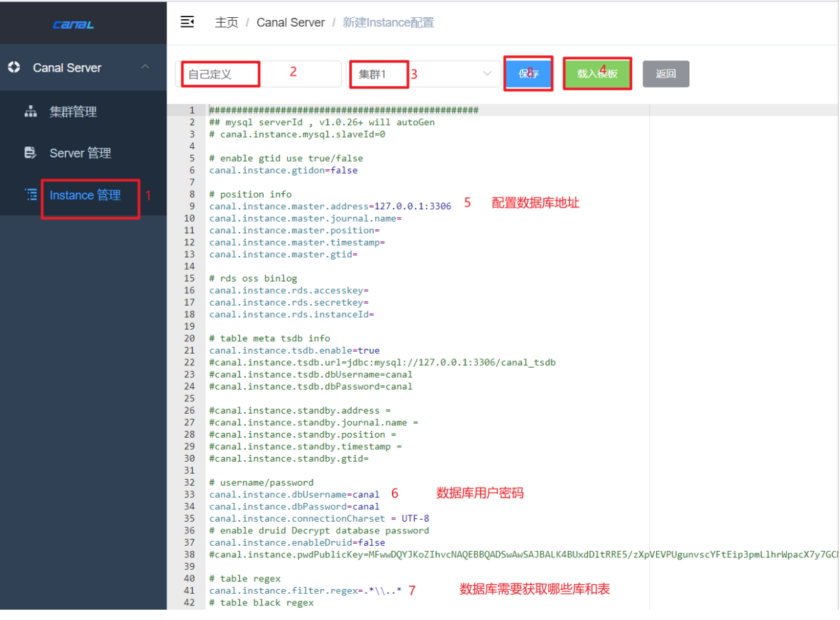This screenshot has height=620, width=840.
Task: Click the Canal Server sidebar heading
Action: pos(67,67)
